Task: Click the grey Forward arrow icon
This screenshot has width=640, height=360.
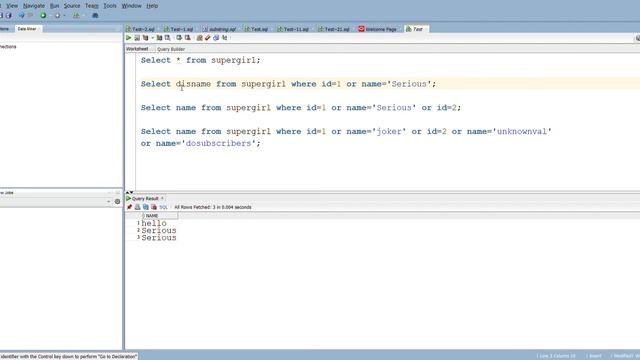Action: point(30,16)
